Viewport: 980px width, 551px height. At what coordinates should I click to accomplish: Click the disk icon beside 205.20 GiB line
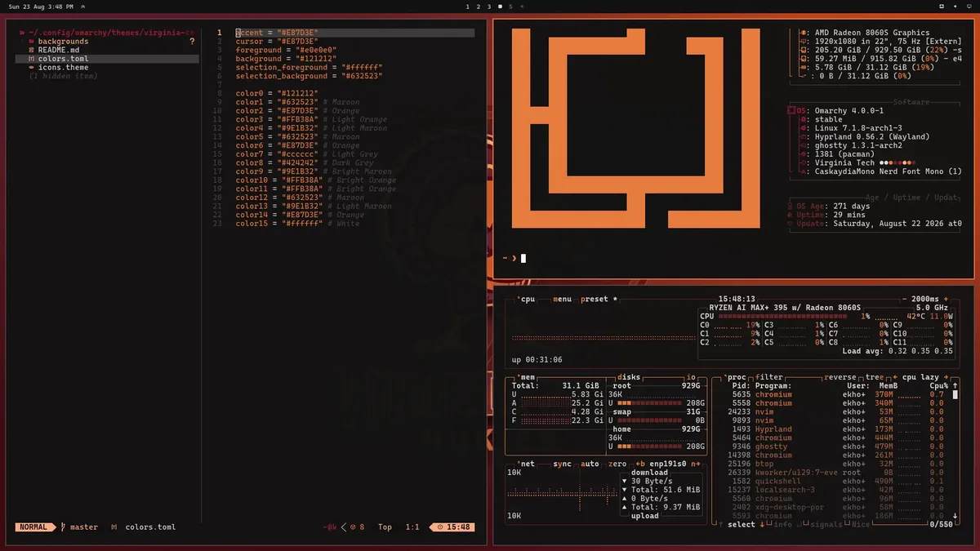coord(804,50)
